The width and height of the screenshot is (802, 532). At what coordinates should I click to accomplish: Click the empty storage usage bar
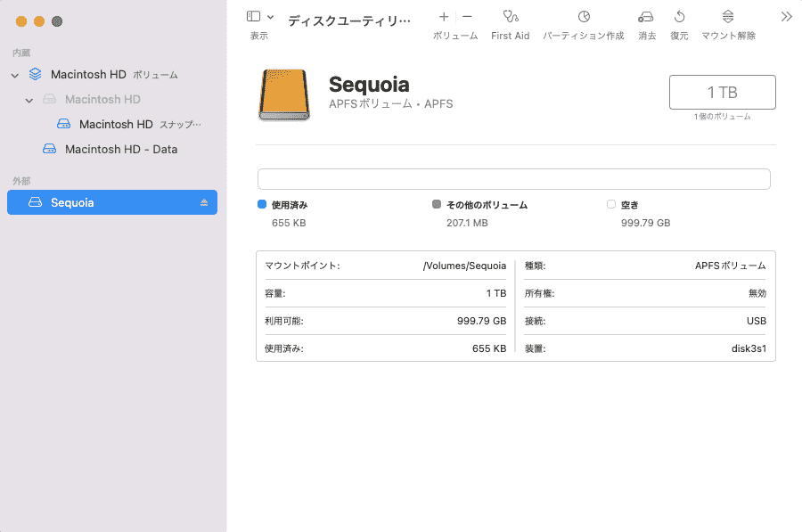point(513,179)
